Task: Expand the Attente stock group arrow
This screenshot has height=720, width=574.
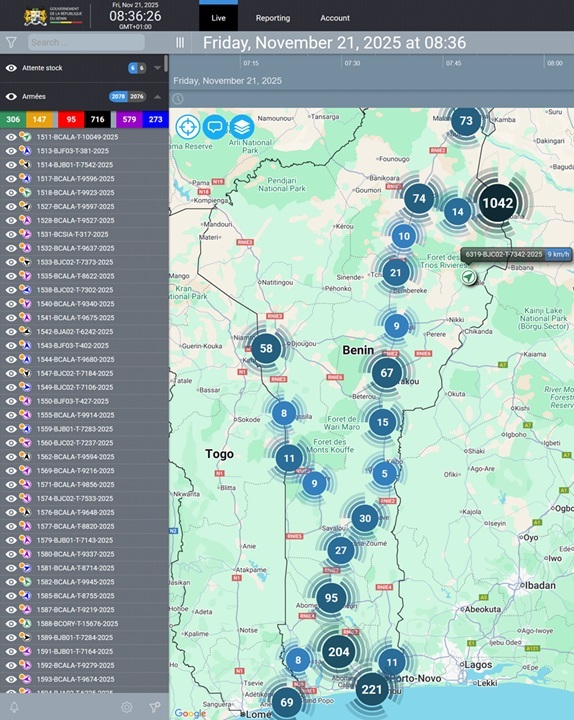Action: click(x=158, y=68)
